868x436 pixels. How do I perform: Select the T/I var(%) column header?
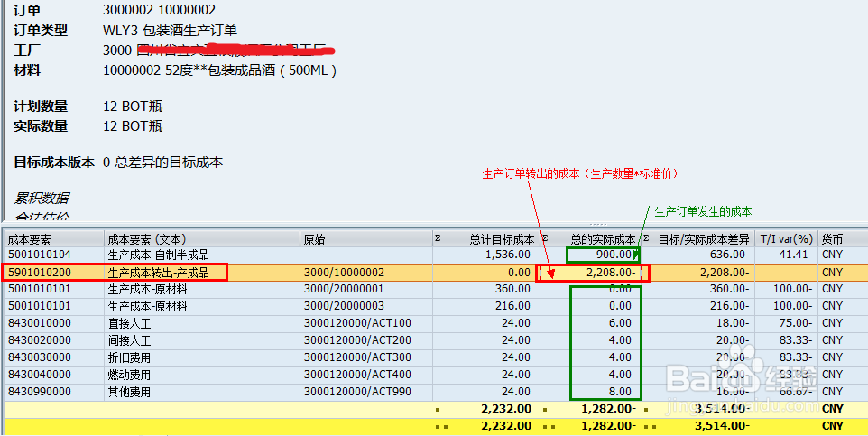coord(786,239)
